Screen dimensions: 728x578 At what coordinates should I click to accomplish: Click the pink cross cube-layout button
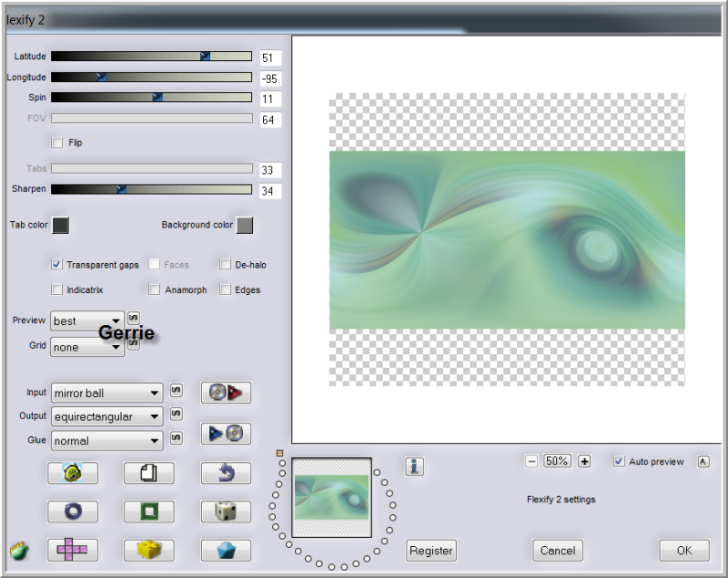tap(71, 550)
